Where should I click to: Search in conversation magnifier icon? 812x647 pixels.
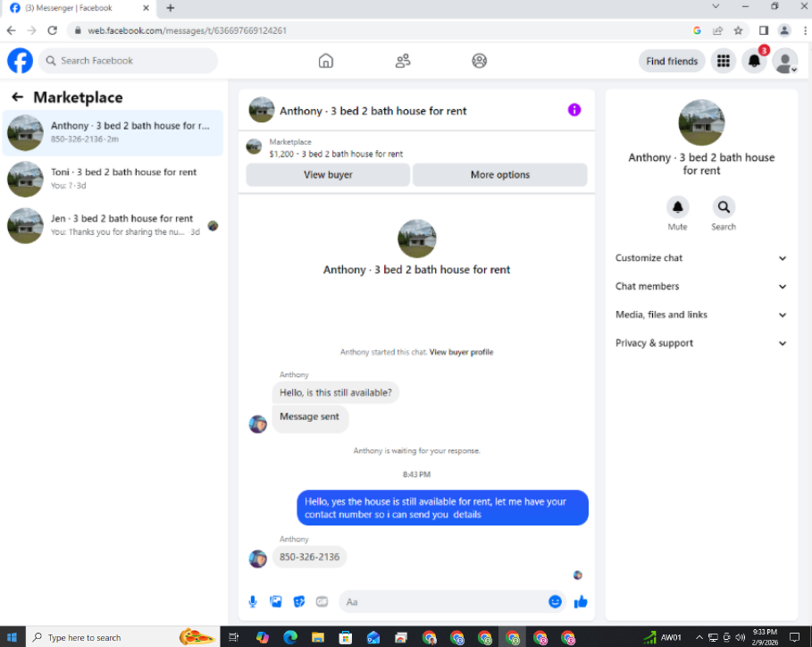click(724, 207)
